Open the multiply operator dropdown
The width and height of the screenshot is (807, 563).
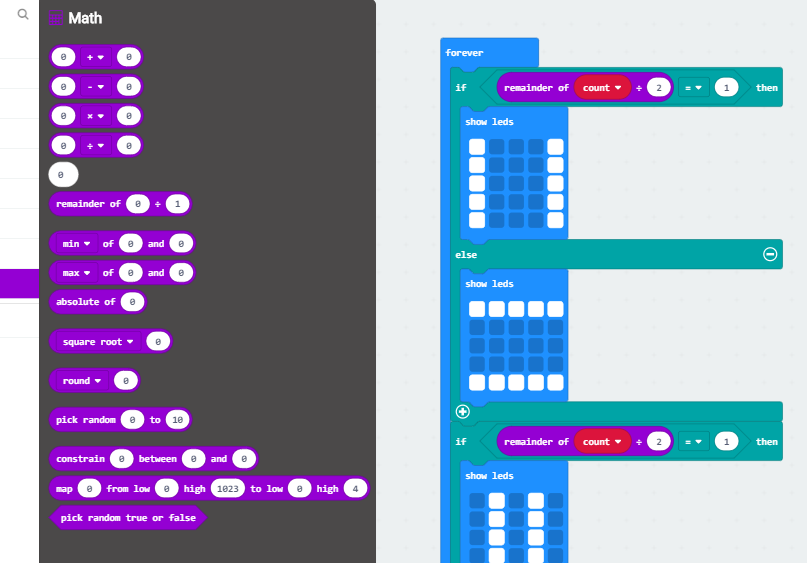[95, 116]
